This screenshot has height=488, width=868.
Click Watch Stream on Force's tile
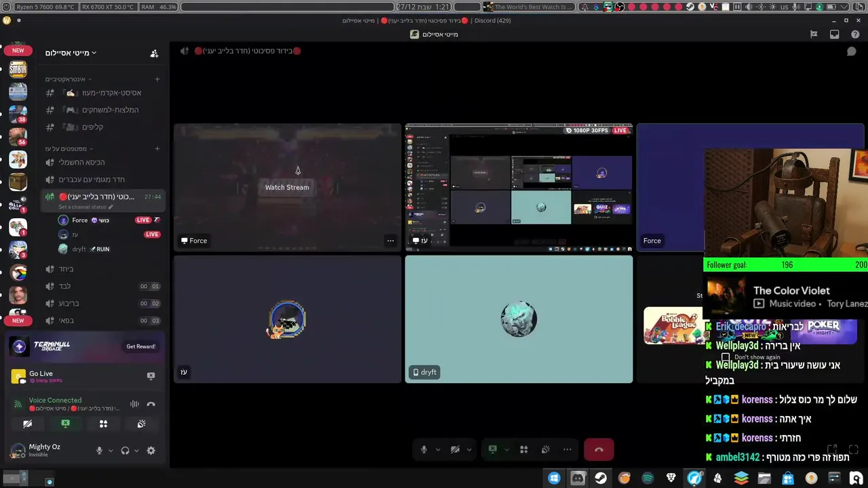pos(287,187)
